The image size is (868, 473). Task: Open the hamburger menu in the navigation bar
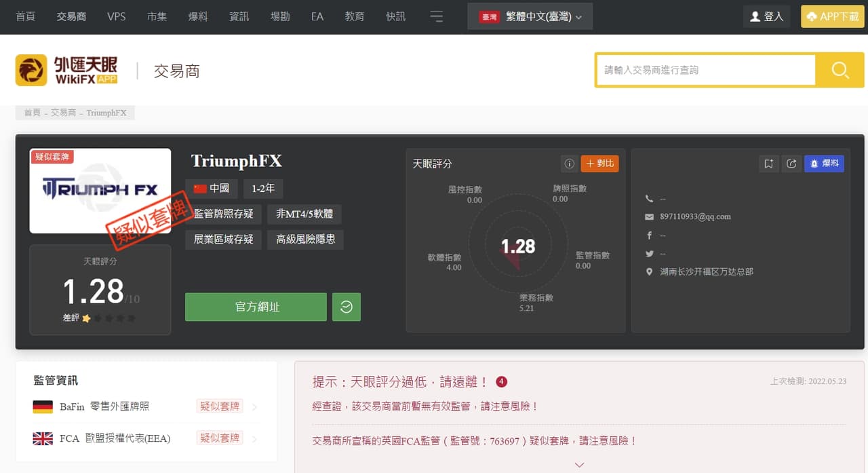click(437, 16)
